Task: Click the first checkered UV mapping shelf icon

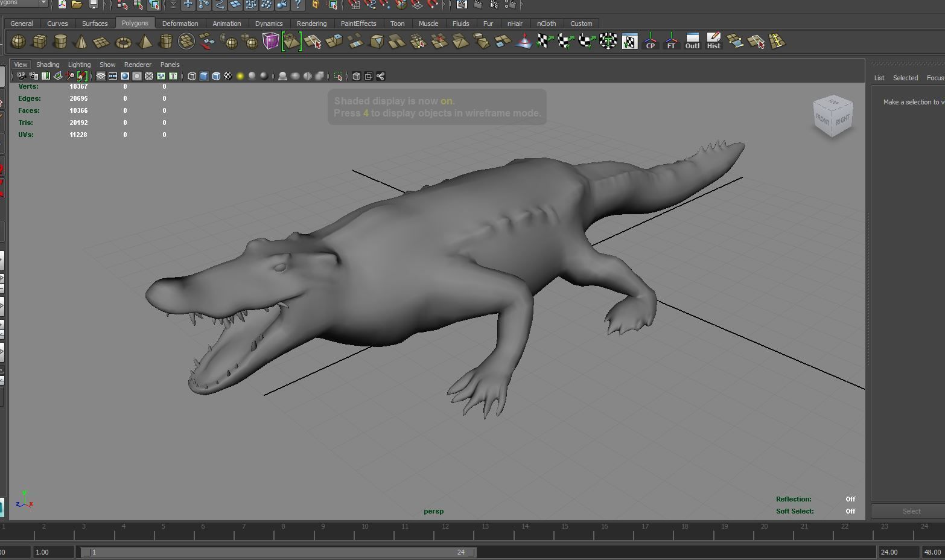Action: point(545,42)
